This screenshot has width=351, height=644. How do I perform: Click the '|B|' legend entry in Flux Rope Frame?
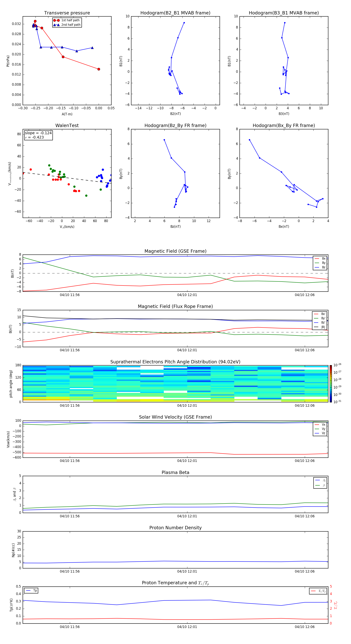click(320, 327)
